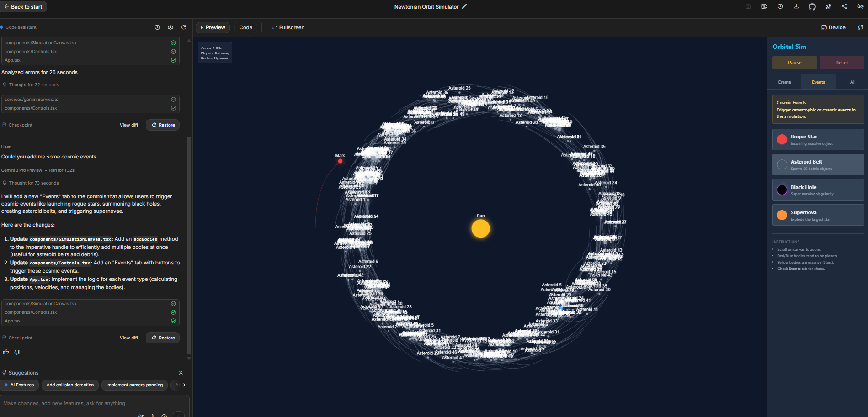Open the Device preview dropdown
This screenshot has width=868, height=417.
(832, 27)
